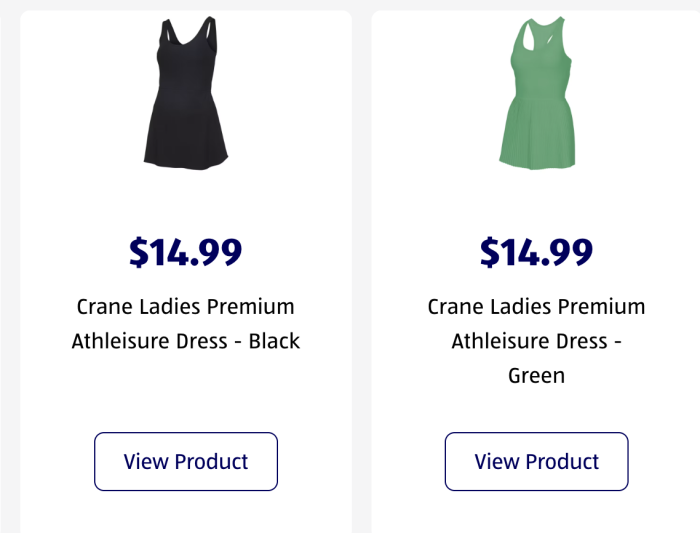700x533 pixels.
Task: Click the "Athleisure Dress - Black" text line
Action: (x=185, y=341)
